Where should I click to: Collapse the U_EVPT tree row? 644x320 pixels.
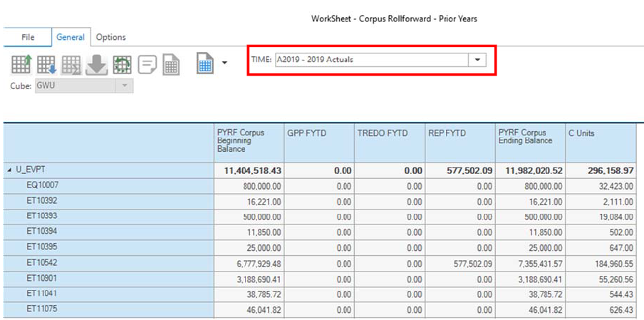pos(9,171)
